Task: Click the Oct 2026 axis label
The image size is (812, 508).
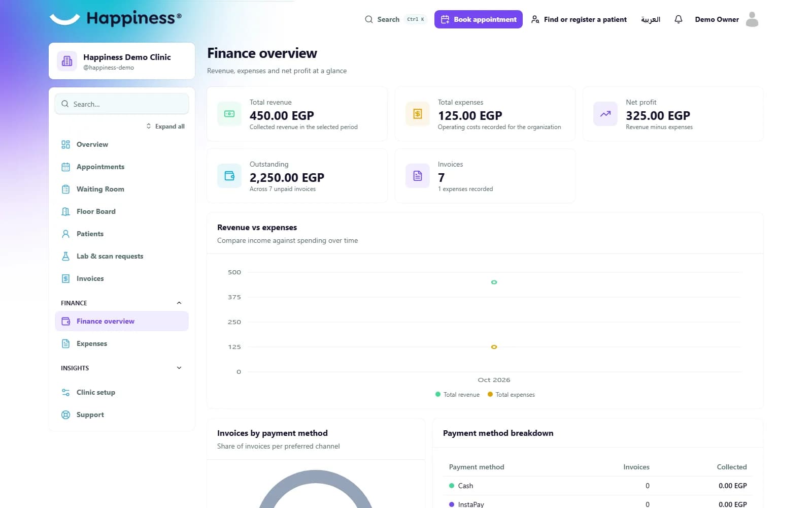Action: (494, 380)
